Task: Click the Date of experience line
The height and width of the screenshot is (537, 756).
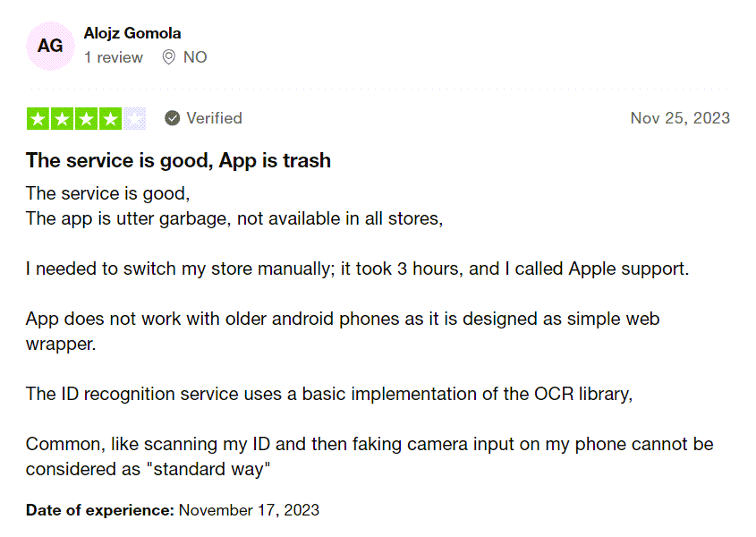Action: 173,510
